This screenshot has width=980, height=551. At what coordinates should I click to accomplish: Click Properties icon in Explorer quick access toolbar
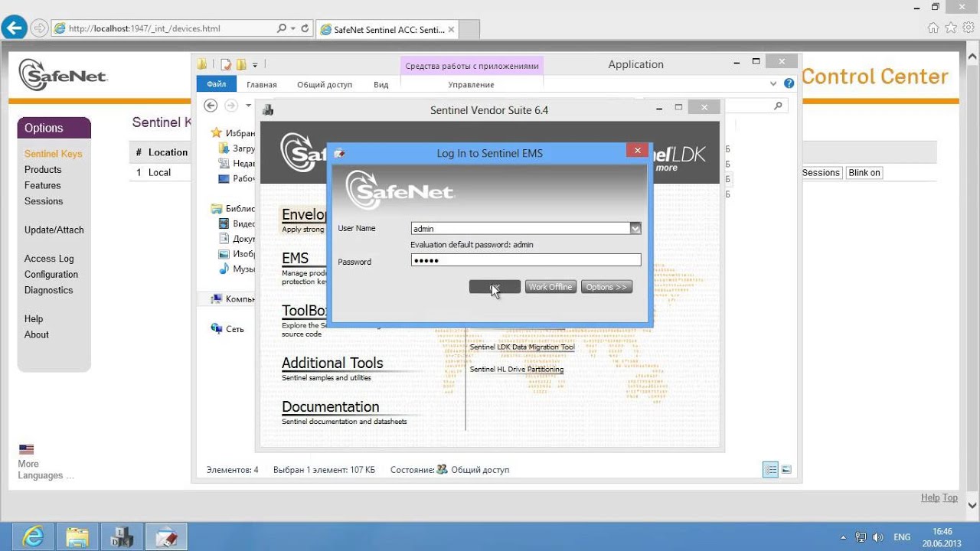point(226,64)
